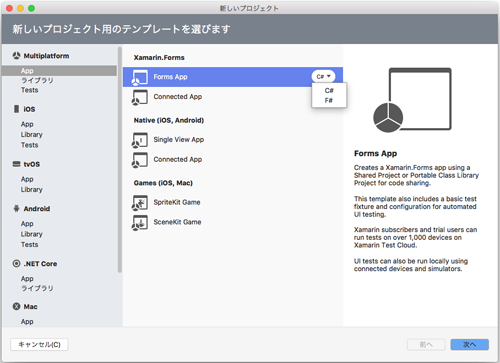Select Library under iOS
Screen dimensions: 500x363
pyautogui.click(x=32, y=135)
